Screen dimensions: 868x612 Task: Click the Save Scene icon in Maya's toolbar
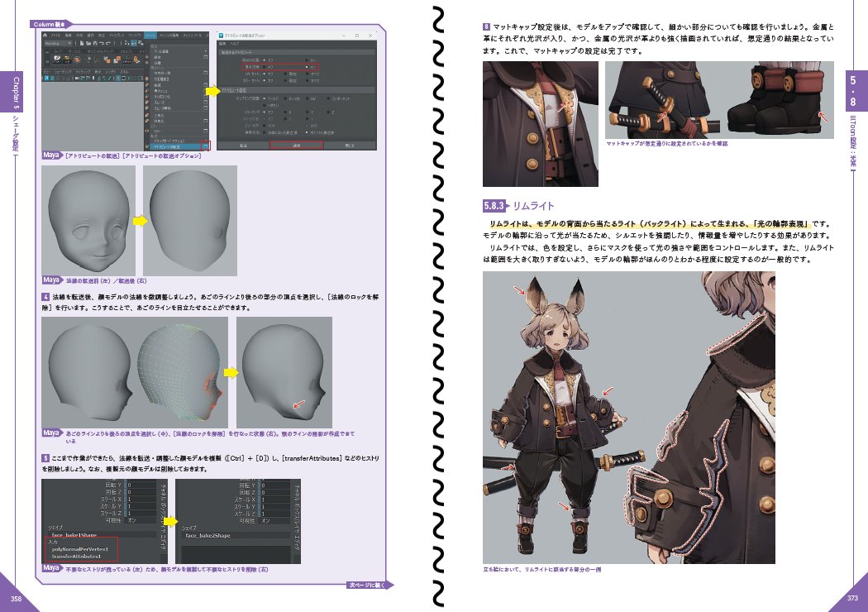pyautogui.click(x=95, y=43)
